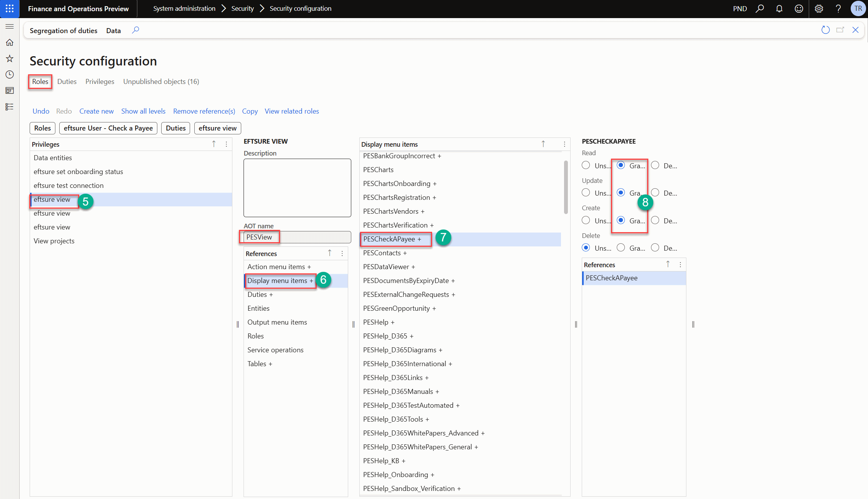This screenshot has height=499, width=868.
Task: Open the TR user account avatar
Action: pos(858,8)
